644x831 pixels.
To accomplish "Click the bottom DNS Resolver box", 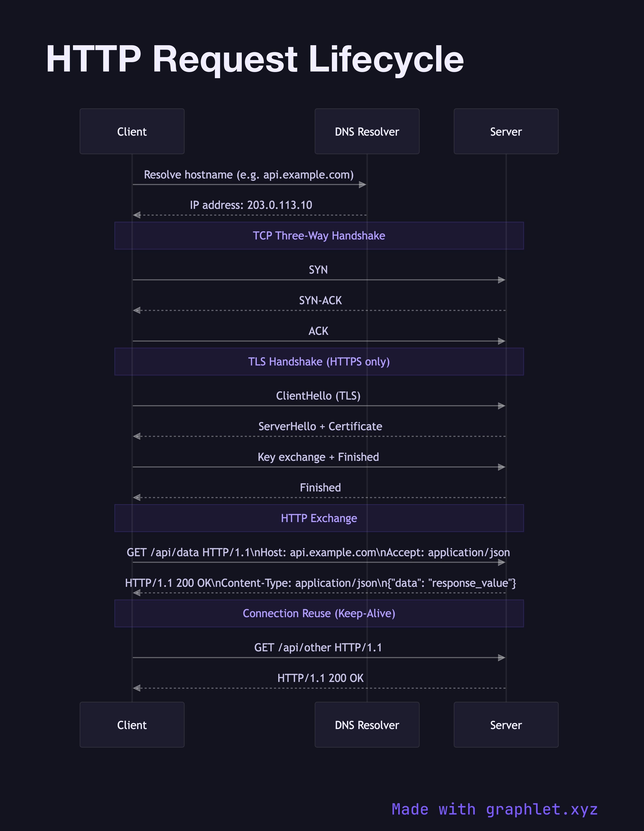I will click(x=367, y=725).
